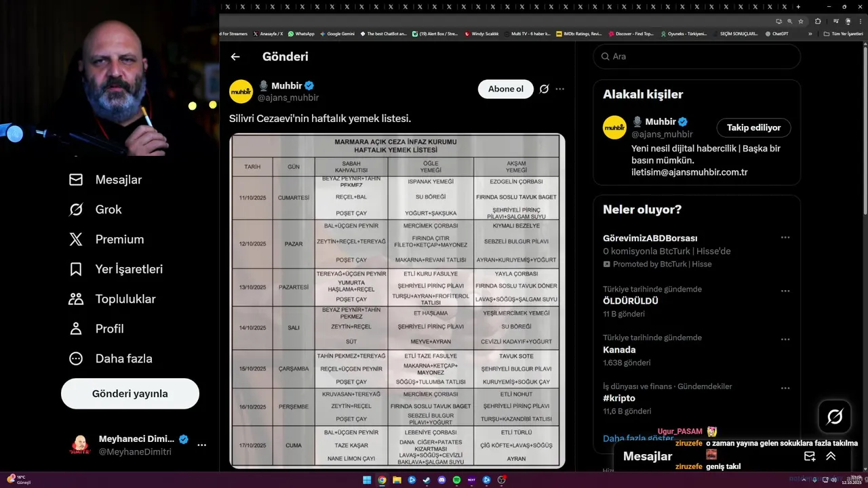The image size is (868, 488).
Task: Open iletisim@ajansmuhbir.com.tr email link
Action: (690, 172)
